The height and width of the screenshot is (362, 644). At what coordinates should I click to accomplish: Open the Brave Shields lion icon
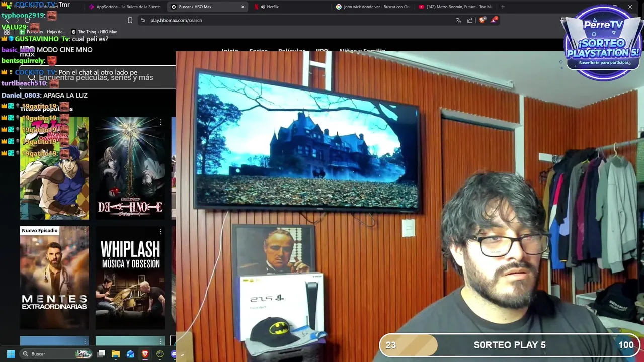(482, 20)
